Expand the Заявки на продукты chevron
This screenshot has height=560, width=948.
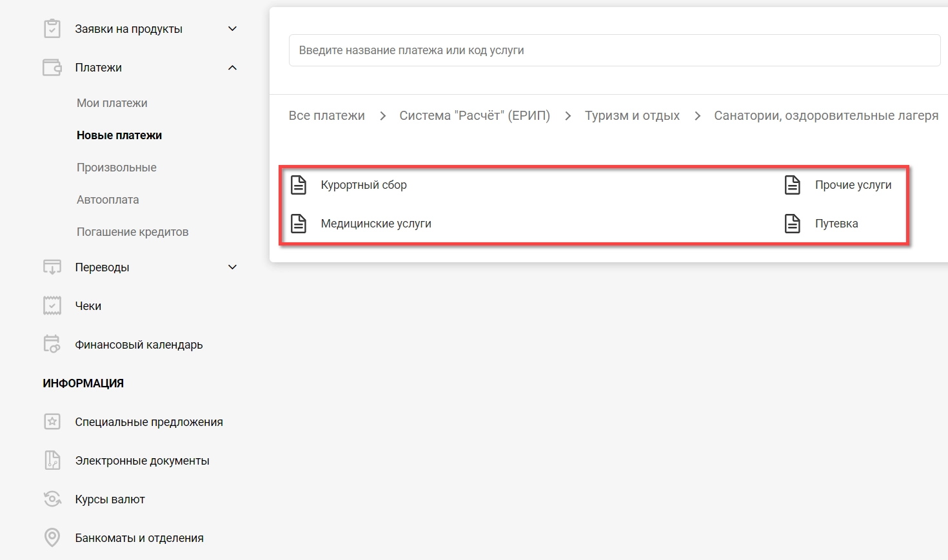tap(233, 29)
